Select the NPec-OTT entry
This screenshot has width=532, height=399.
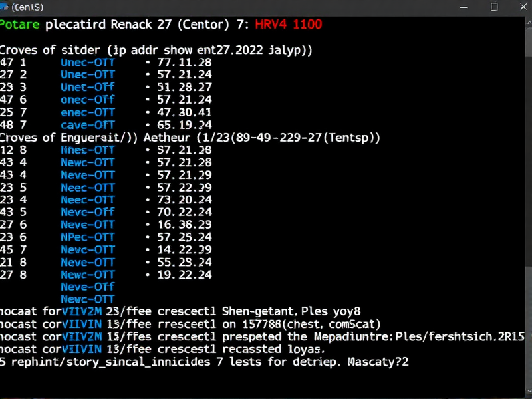pyautogui.click(x=87, y=237)
